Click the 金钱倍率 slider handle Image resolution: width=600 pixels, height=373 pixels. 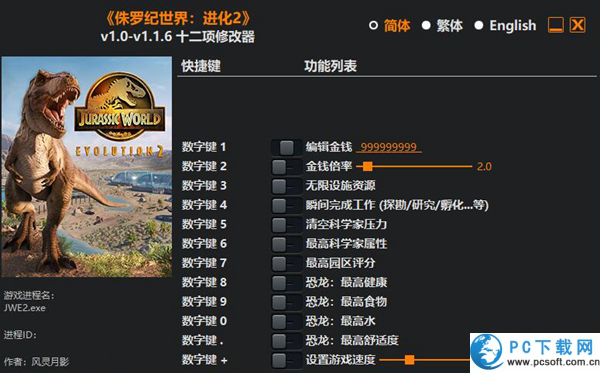coord(368,166)
